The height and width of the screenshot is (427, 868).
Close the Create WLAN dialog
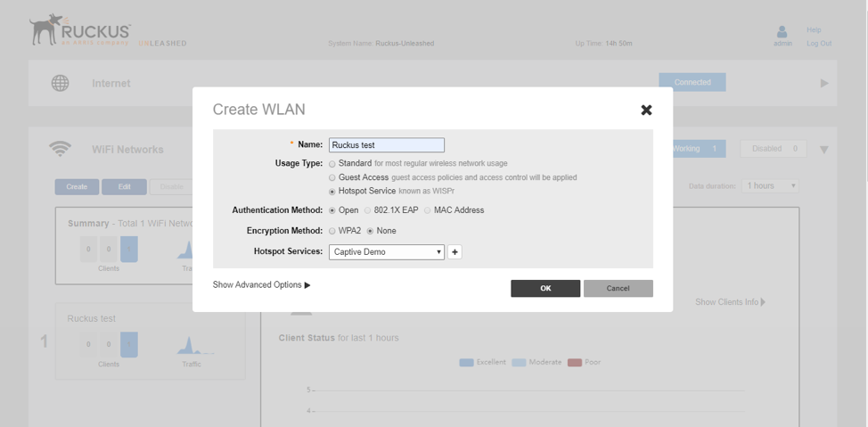[646, 110]
